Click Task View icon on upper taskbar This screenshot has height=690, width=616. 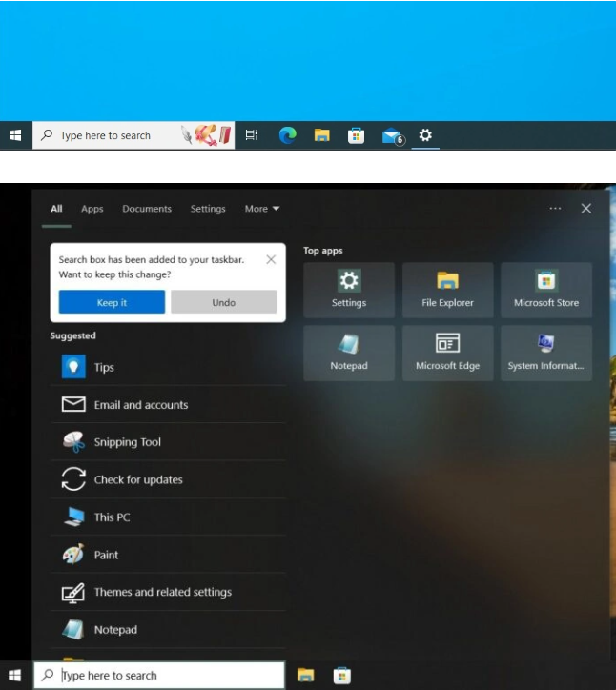click(252, 136)
